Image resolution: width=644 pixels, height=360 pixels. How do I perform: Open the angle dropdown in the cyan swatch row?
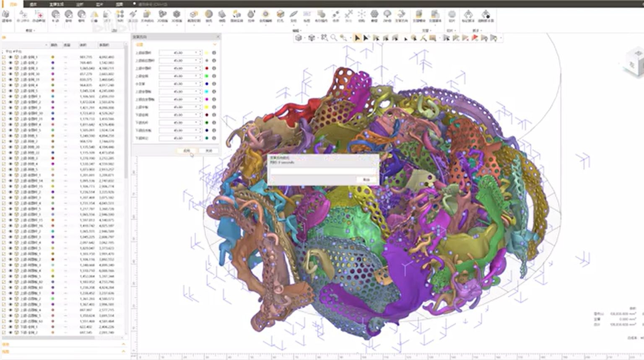196,91
